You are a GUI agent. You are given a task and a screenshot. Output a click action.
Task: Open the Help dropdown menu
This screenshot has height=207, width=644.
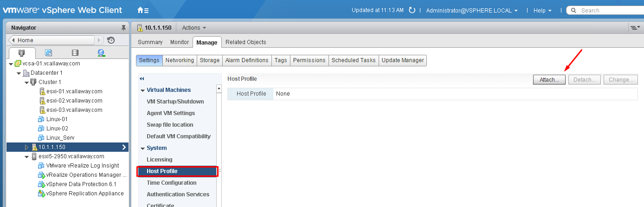point(542,10)
